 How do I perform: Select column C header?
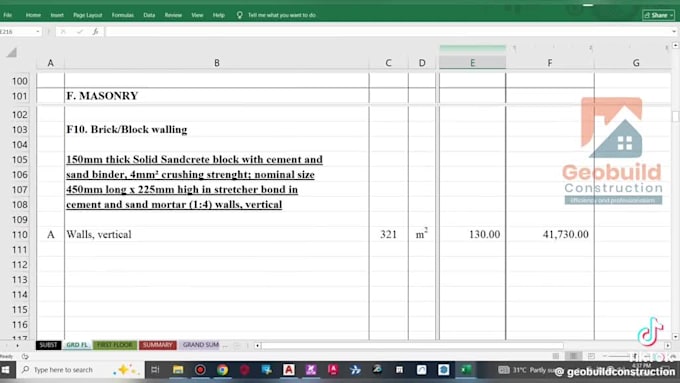(x=388, y=63)
